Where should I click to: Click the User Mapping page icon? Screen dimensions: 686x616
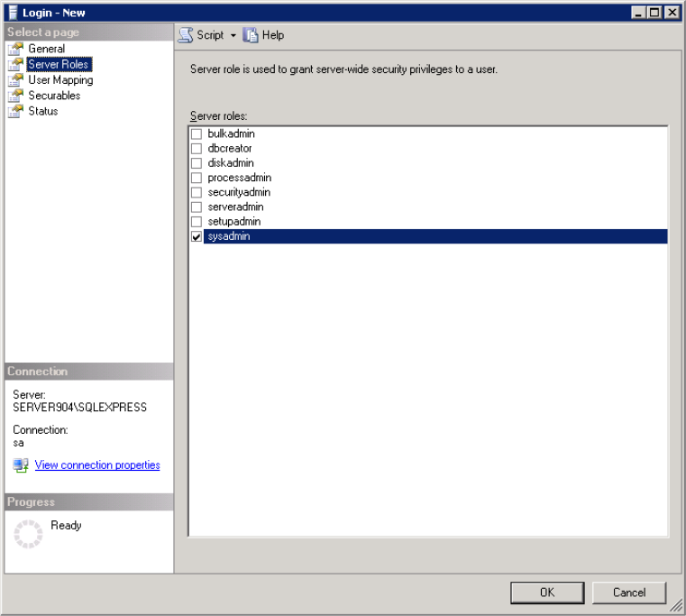tap(15, 80)
